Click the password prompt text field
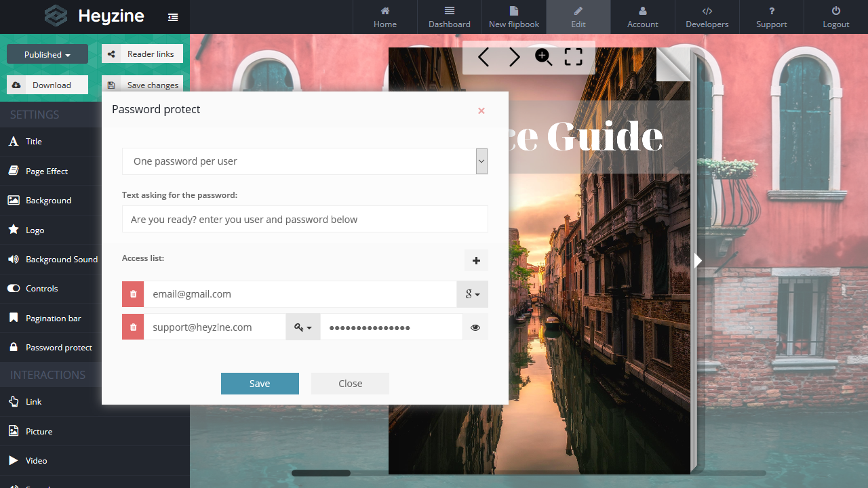 coord(304,220)
